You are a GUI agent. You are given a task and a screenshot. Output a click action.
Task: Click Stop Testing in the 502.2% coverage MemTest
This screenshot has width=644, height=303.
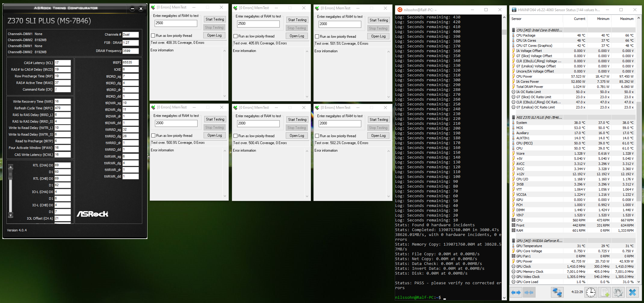(378, 128)
